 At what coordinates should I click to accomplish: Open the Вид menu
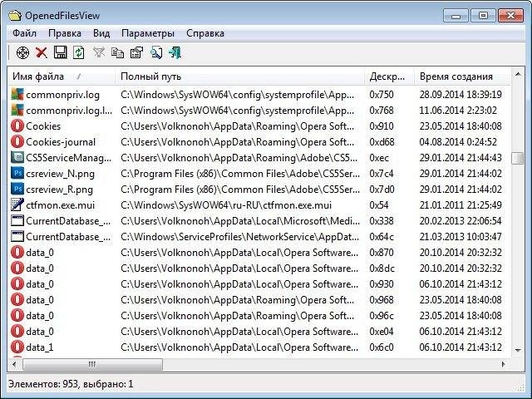(x=101, y=33)
